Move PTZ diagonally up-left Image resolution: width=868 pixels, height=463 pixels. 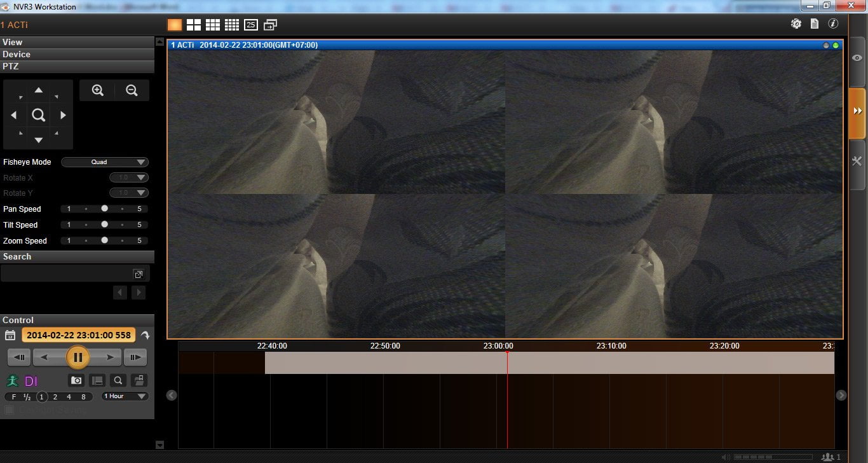click(21, 97)
